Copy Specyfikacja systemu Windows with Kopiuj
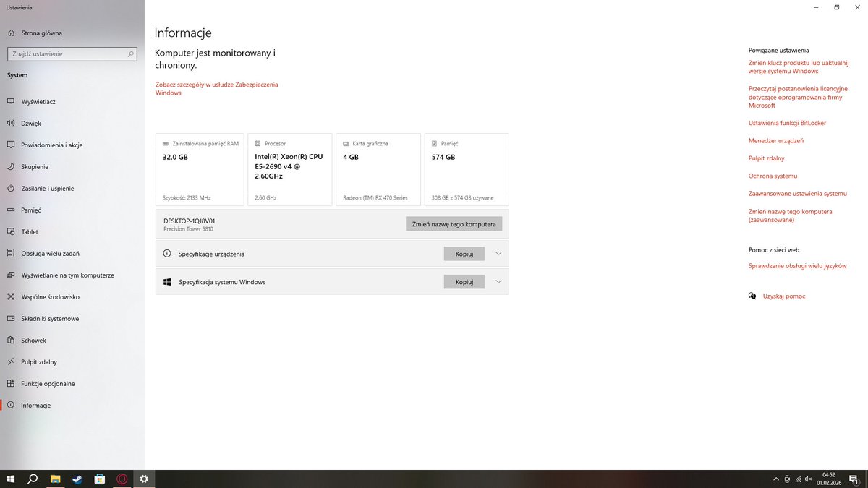This screenshot has height=488, width=868. [464, 282]
